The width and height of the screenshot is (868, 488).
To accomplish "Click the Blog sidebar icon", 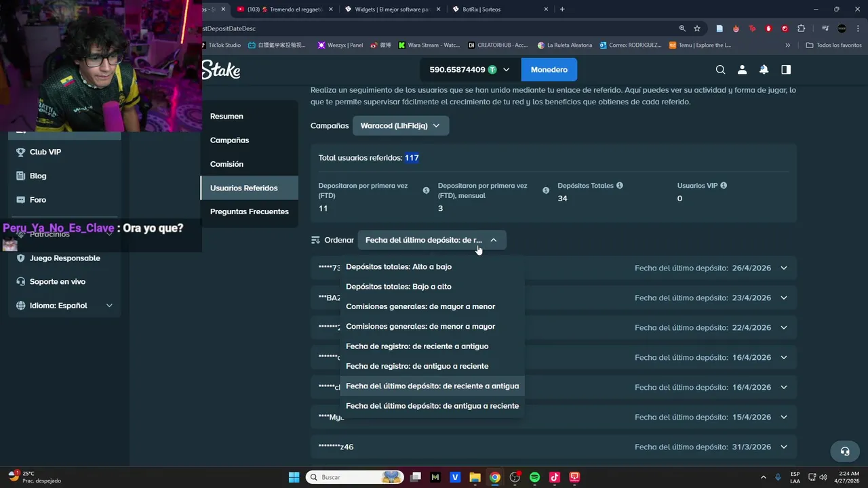I will pos(20,176).
